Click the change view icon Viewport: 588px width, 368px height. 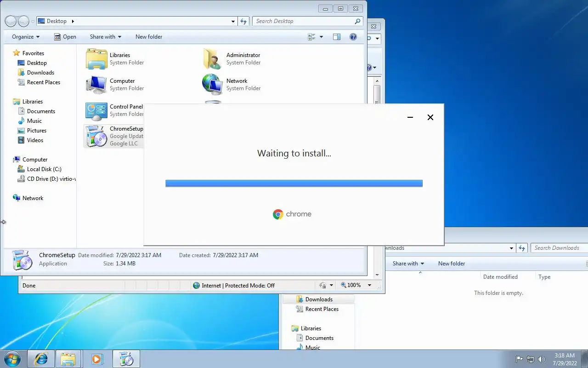tap(311, 37)
